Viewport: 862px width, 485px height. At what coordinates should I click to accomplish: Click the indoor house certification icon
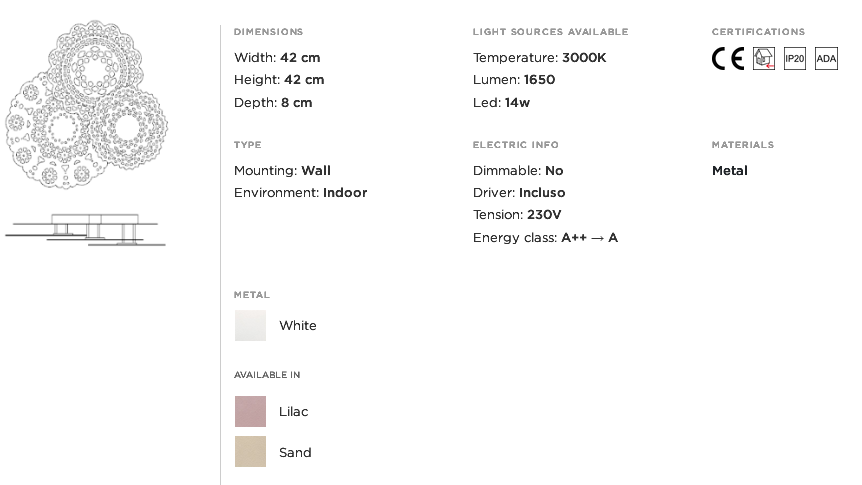click(x=764, y=58)
